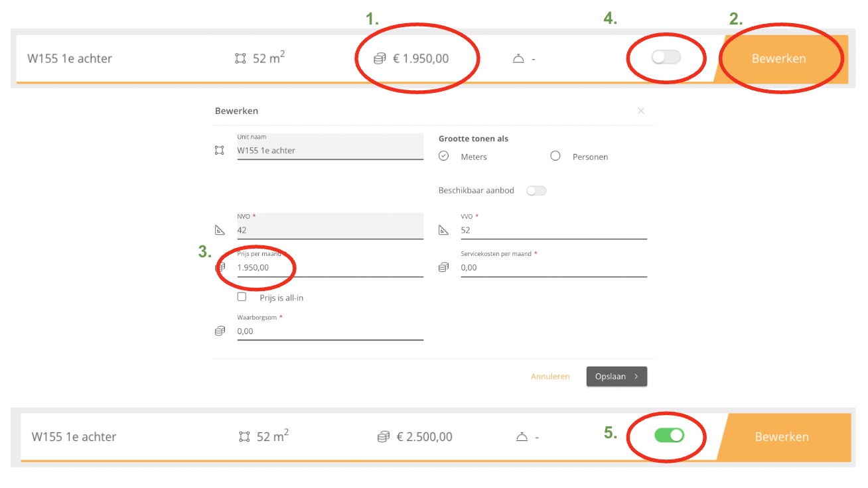
Task: Toggle the Beschikbaar aanbod switch
Action: pos(536,191)
